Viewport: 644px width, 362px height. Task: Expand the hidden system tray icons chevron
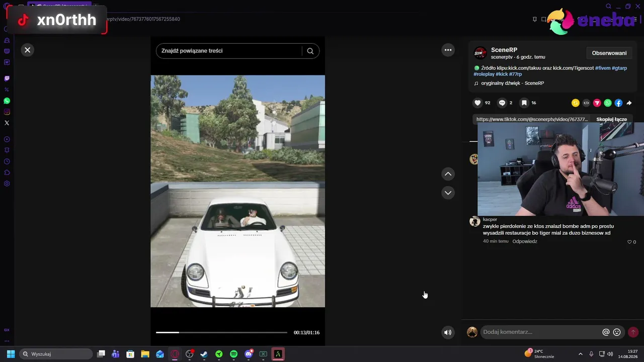[x=580, y=354]
